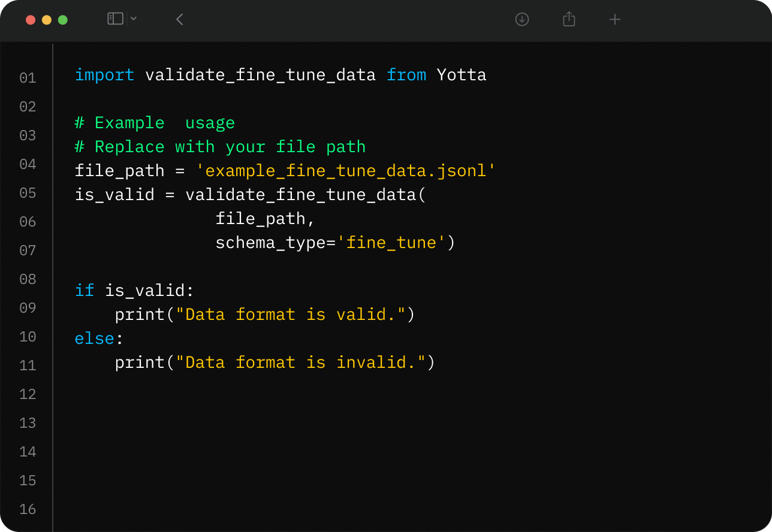772x532 pixels.
Task: Minimize the window using yellow button
Action: (x=47, y=20)
